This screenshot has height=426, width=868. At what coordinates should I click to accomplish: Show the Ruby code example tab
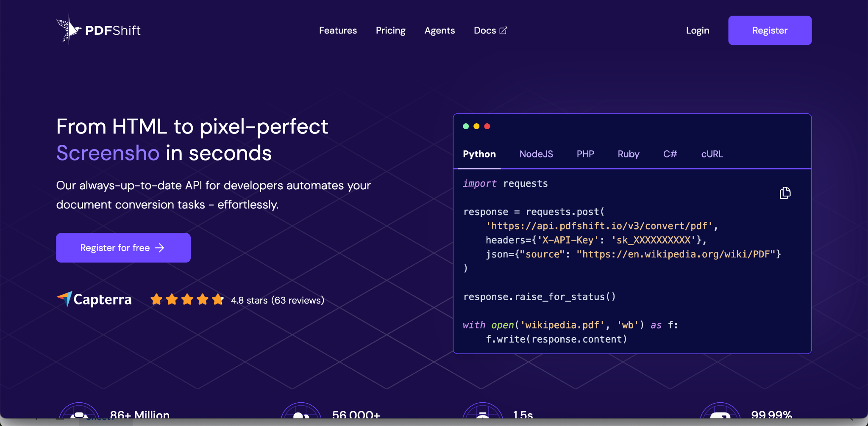pyautogui.click(x=629, y=154)
